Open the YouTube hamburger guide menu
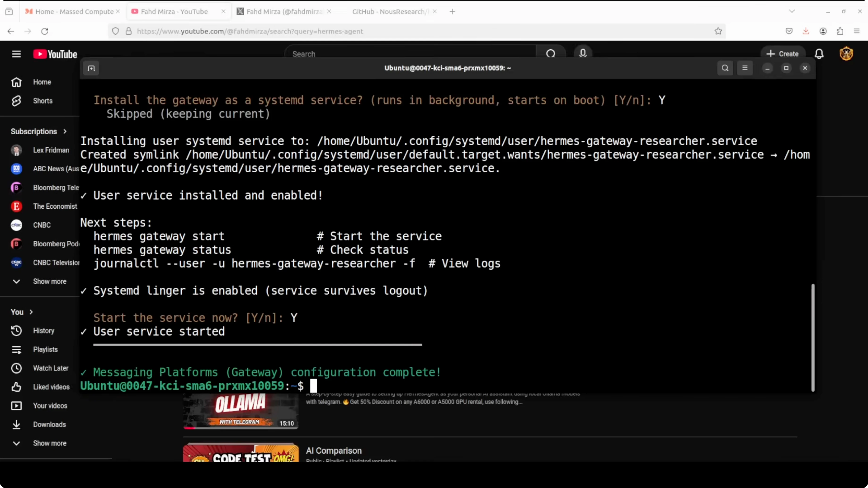Viewport: 868px width, 488px height. point(16,54)
